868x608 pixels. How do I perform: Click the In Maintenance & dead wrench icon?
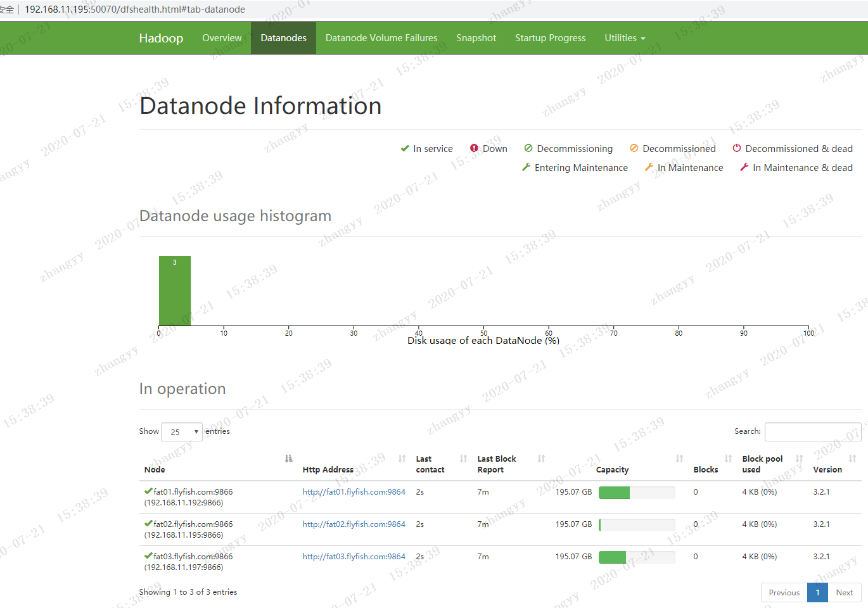[x=744, y=167]
